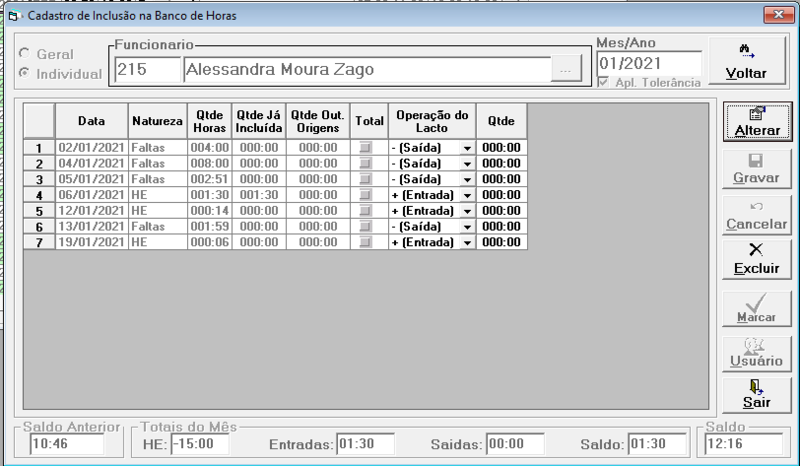
Task: Click the Qtde Horas column header
Action: [210, 121]
